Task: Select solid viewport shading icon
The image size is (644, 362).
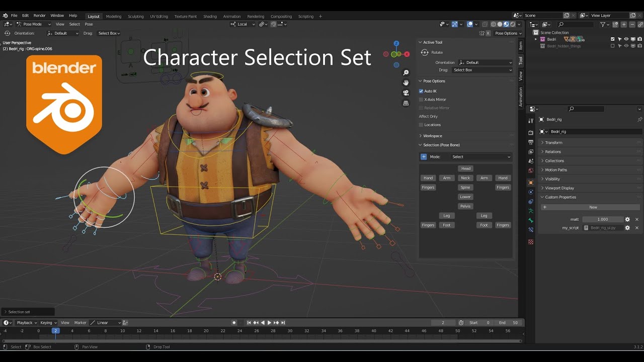Action: point(500,24)
